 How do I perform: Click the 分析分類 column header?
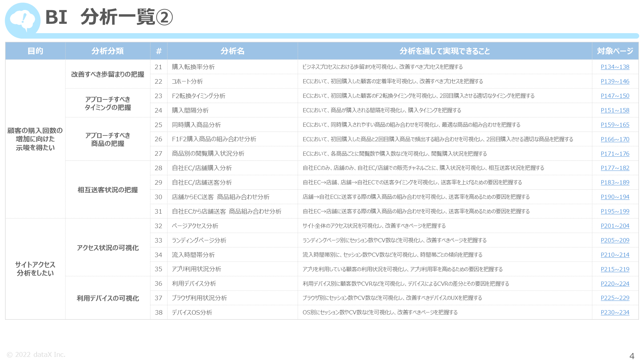(108, 51)
